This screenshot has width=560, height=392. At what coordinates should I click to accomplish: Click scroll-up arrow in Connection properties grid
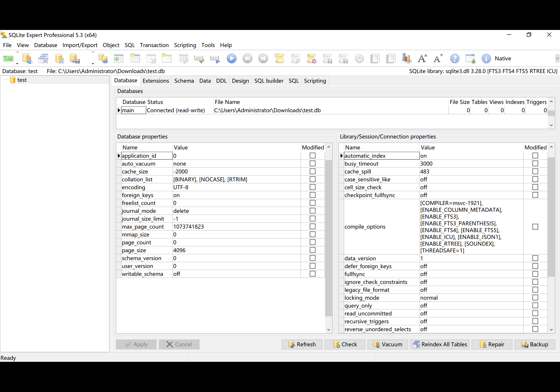coord(551,147)
